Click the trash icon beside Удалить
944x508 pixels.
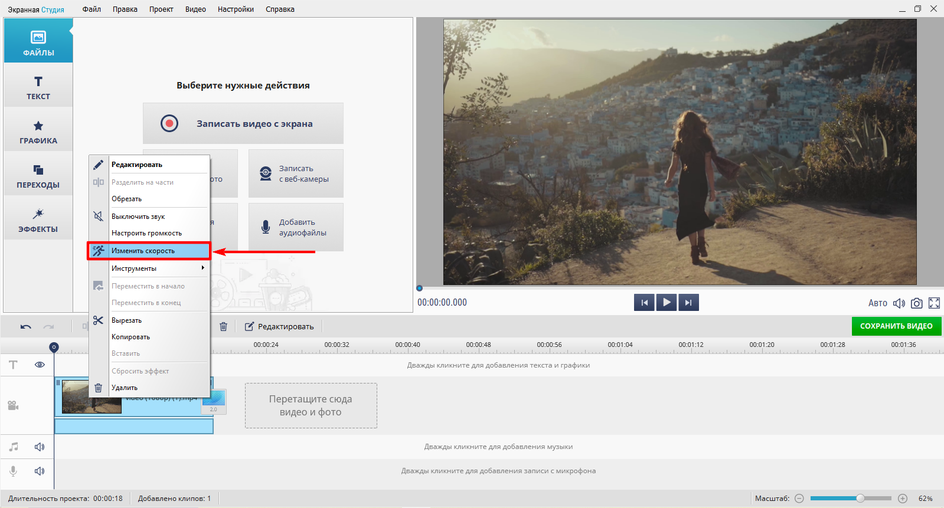pyautogui.click(x=98, y=388)
